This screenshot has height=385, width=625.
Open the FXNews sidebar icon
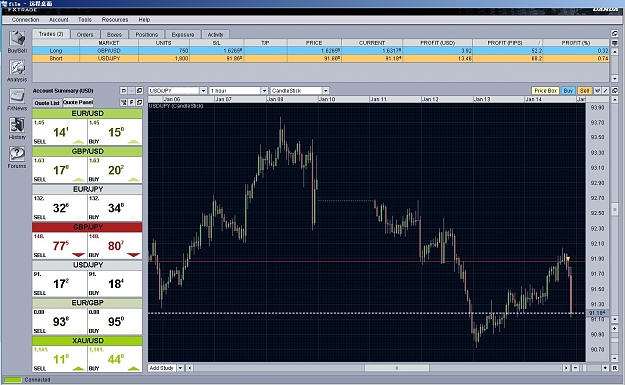(17, 96)
